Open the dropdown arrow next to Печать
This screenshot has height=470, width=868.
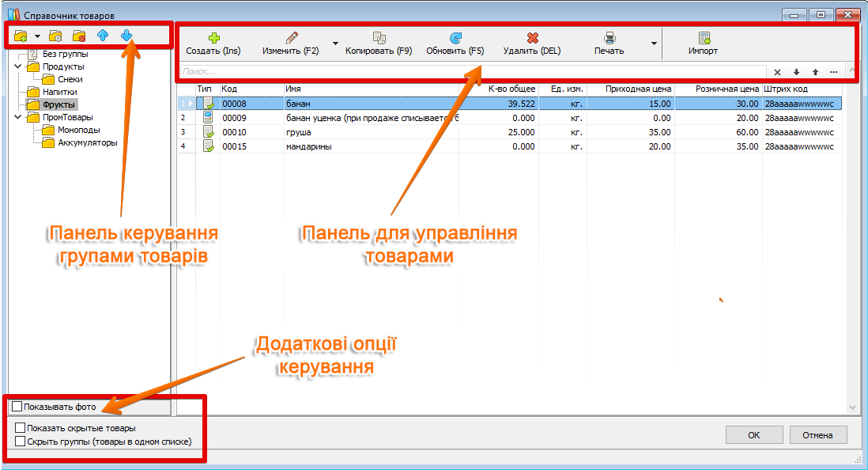click(654, 44)
